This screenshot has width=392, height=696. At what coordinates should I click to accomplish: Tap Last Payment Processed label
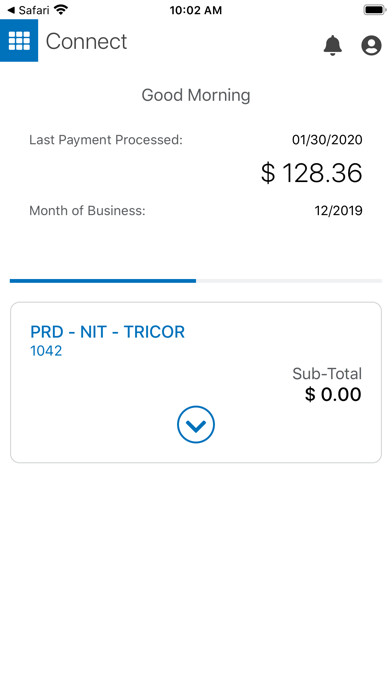point(106,140)
